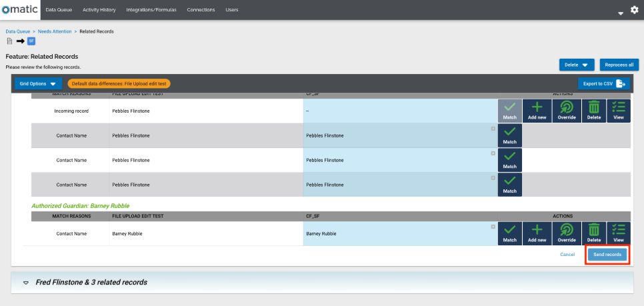The image size is (644, 306).
Task: Click the Cancel link
Action: click(x=567, y=255)
